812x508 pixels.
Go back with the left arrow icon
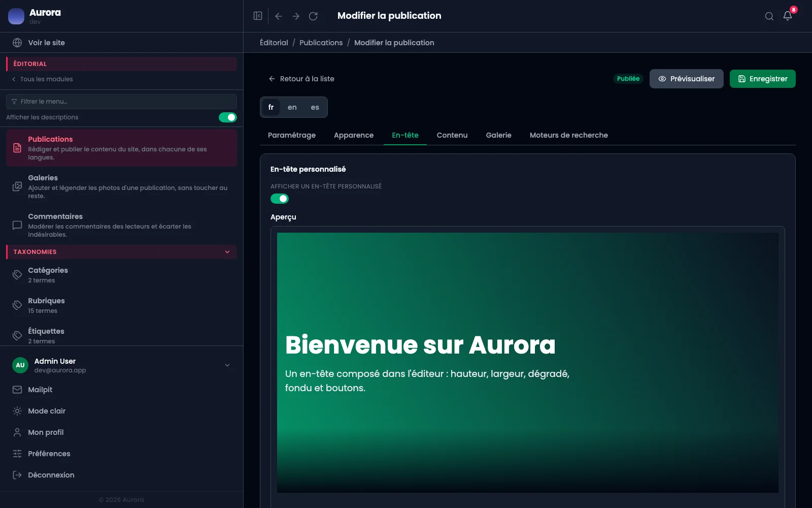pyautogui.click(x=279, y=16)
